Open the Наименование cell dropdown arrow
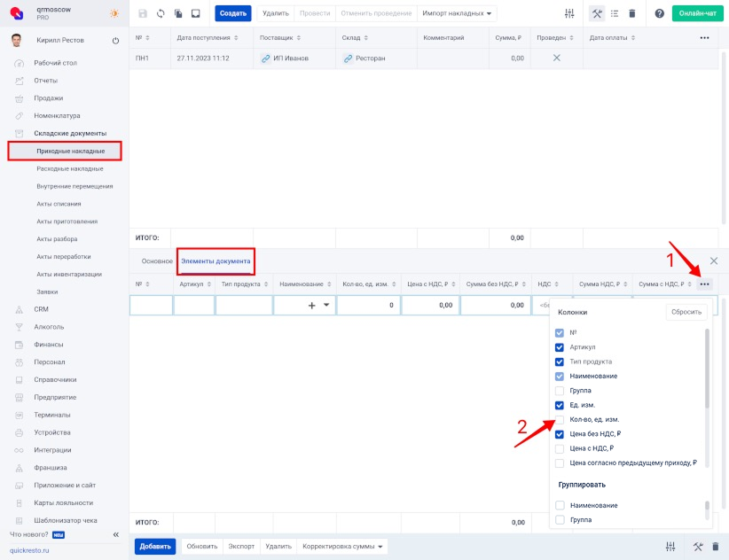729x560 pixels. click(325, 305)
